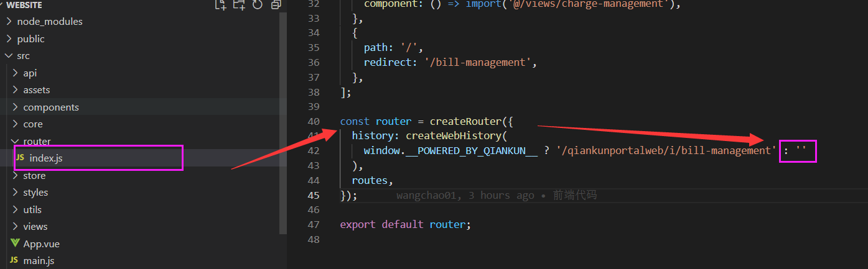The image size is (868, 269).
Task: Expand the public folder chevron
Action: (9, 39)
